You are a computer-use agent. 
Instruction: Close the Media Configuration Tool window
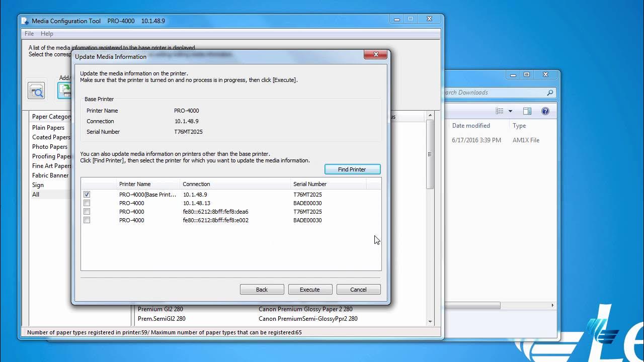pos(430,19)
